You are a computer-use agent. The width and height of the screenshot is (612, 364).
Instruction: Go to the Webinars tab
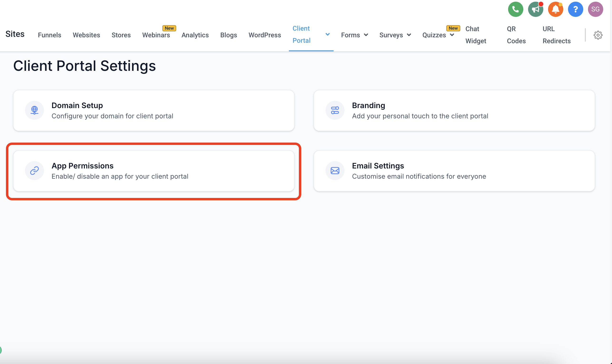pyautogui.click(x=156, y=35)
